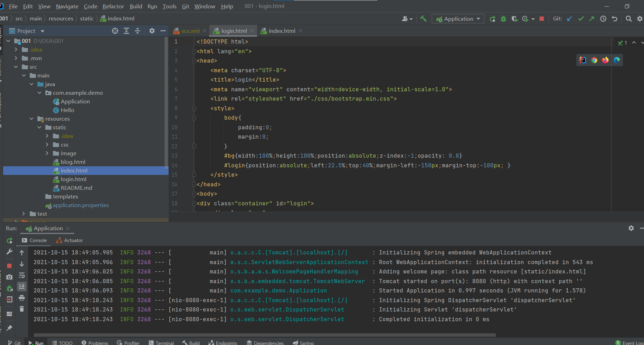The image size is (644, 345).
Task: Open the Navigate menu
Action: (67, 6)
